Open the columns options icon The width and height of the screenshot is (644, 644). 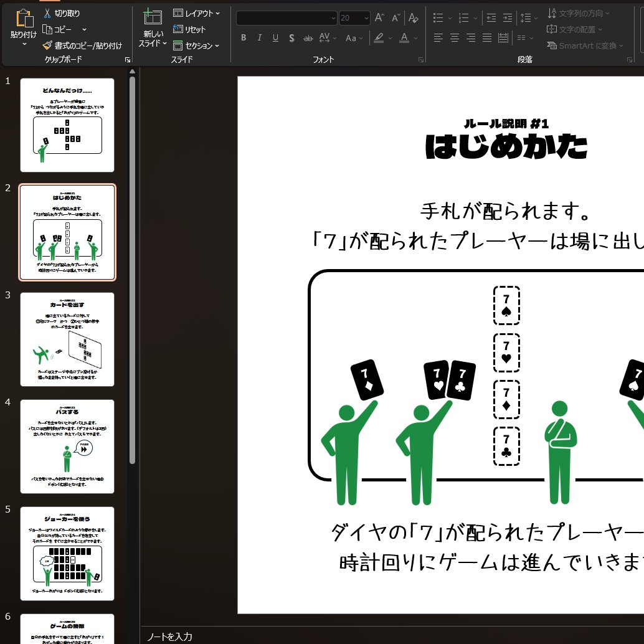[x=525, y=38]
